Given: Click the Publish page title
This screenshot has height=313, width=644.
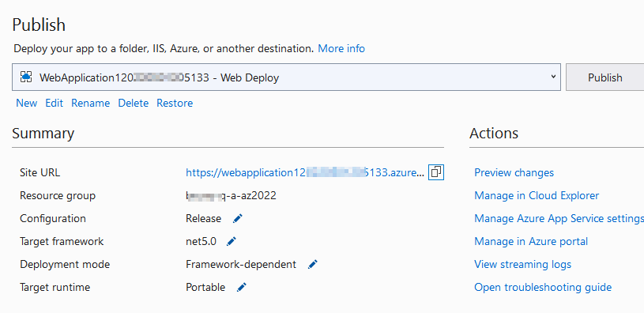Looking at the screenshot, I should tap(39, 25).
